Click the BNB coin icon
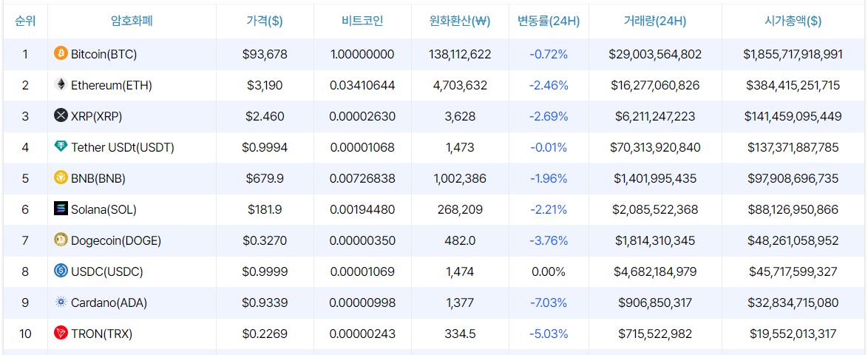868x355 pixels. (61, 177)
